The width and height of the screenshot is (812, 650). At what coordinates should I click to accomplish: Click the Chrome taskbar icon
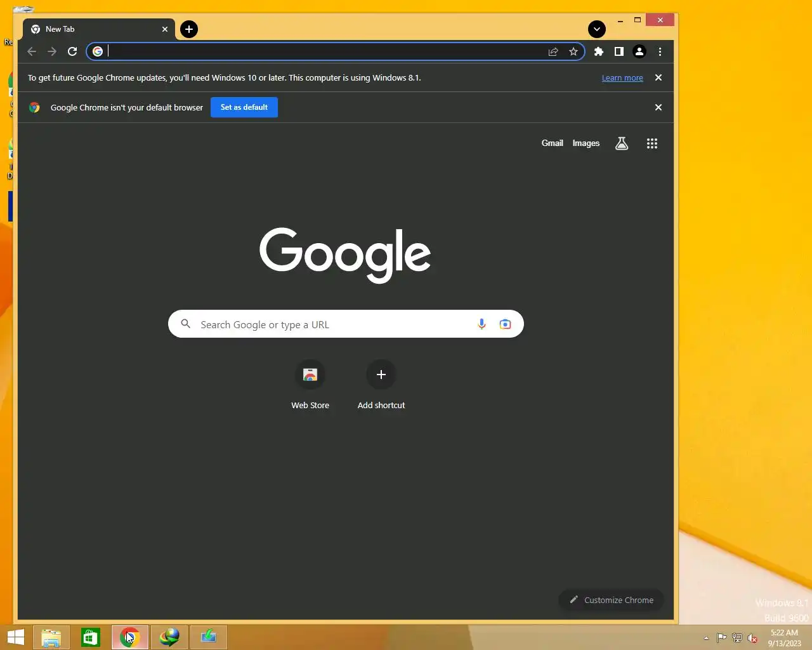pos(130,637)
